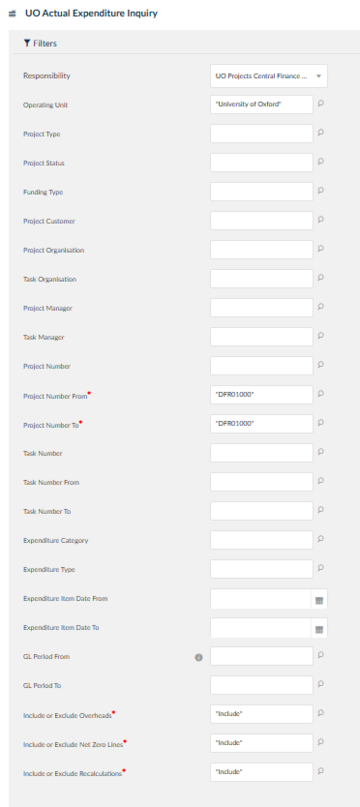Click search icon for Include or Exclude Overheads
The width and height of the screenshot is (360, 807).
(320, 713)
